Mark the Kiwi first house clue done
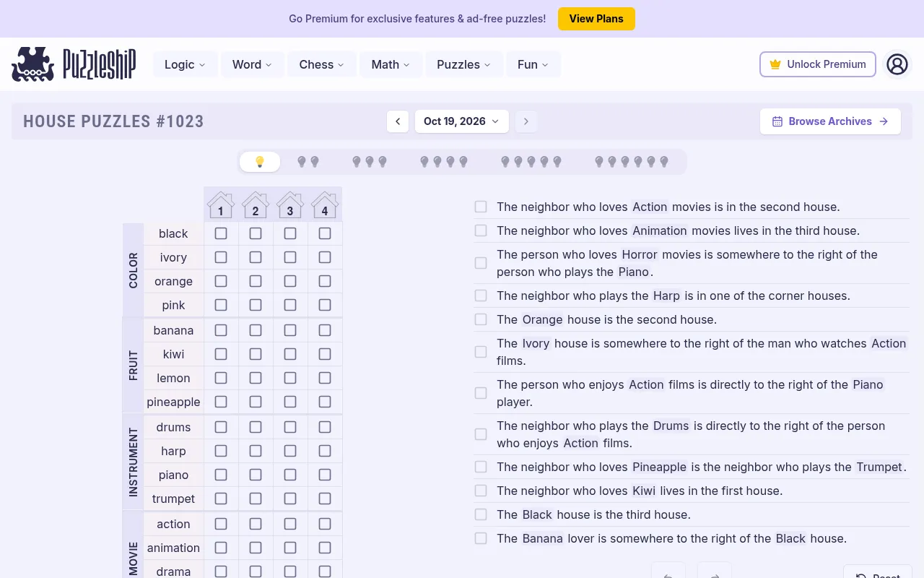 [x=481, y=491]
